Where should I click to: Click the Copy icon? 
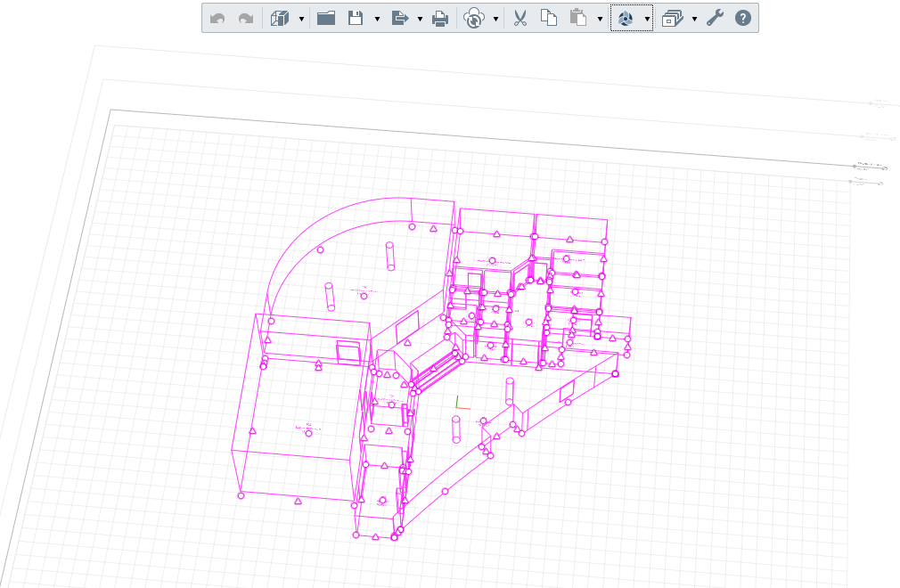(x=549, y=19)
